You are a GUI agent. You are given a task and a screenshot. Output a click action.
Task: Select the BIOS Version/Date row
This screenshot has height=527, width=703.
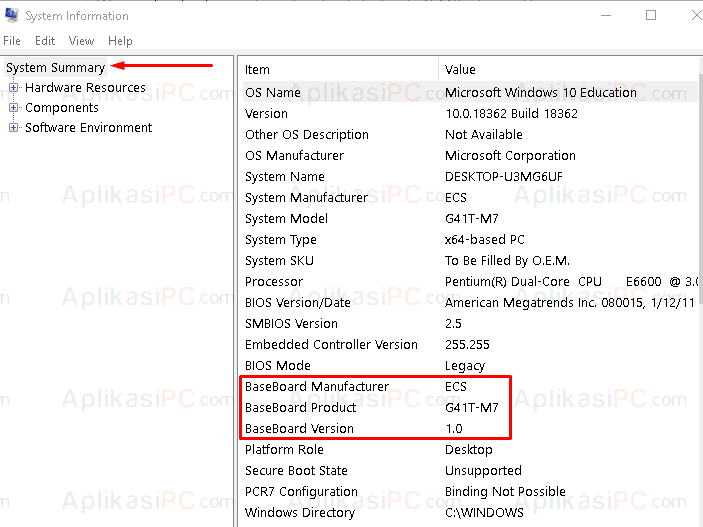[470, 303]
